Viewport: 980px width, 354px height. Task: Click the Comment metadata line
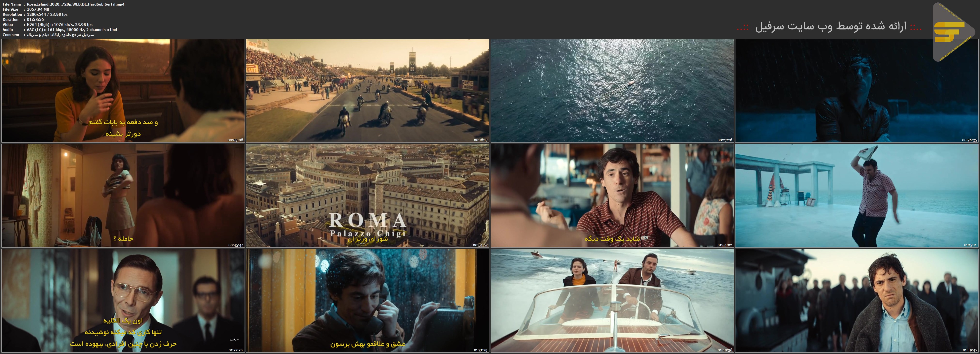[x=48, y=35]
